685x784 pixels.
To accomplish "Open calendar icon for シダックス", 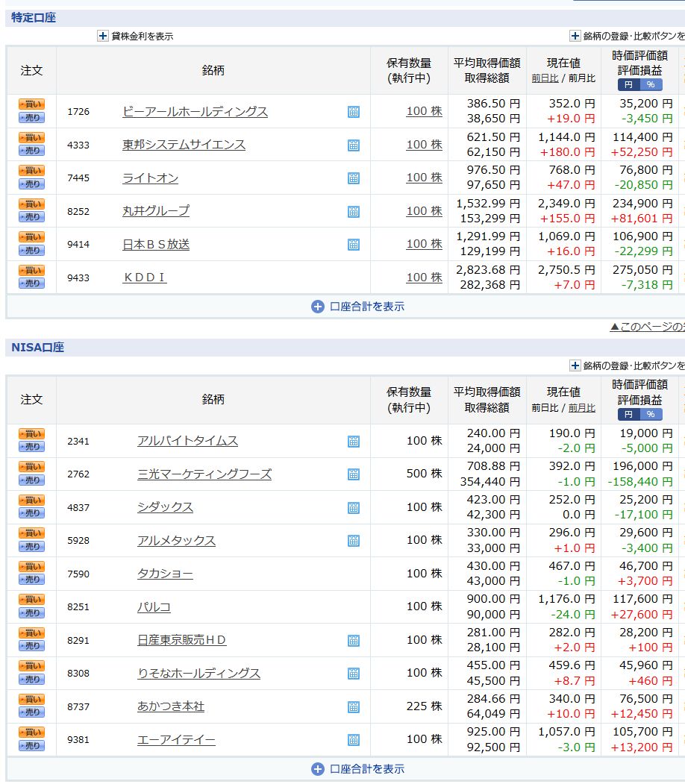I will click(354, 507).
